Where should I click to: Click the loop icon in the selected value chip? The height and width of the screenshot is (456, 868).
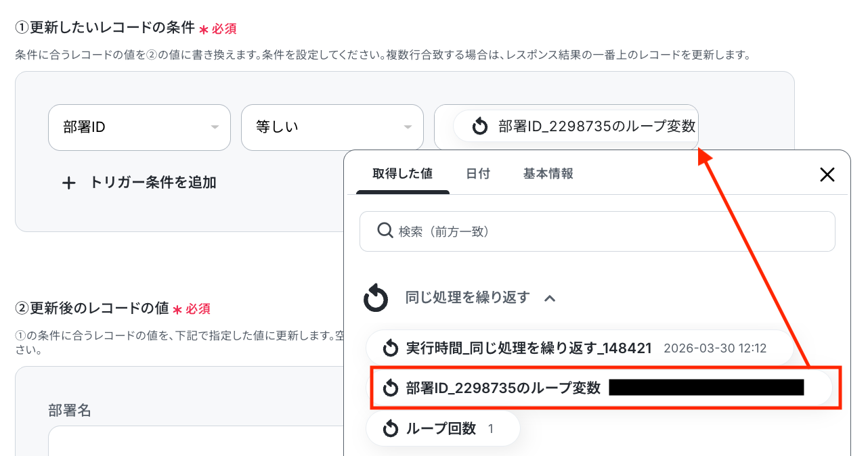tap(480, 127)
